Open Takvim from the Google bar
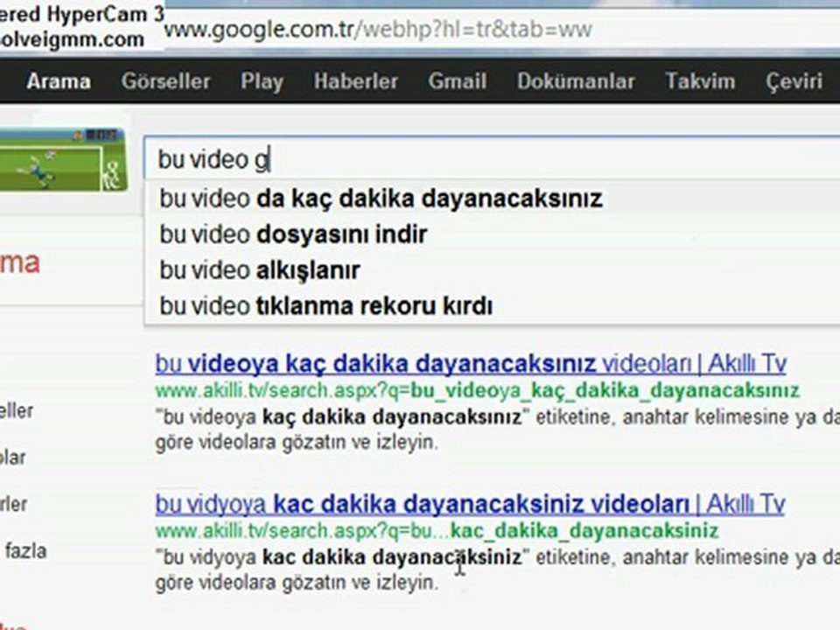The height and width of the screenshot is (630, 840). pyautogui.click(x=700, y=81)
